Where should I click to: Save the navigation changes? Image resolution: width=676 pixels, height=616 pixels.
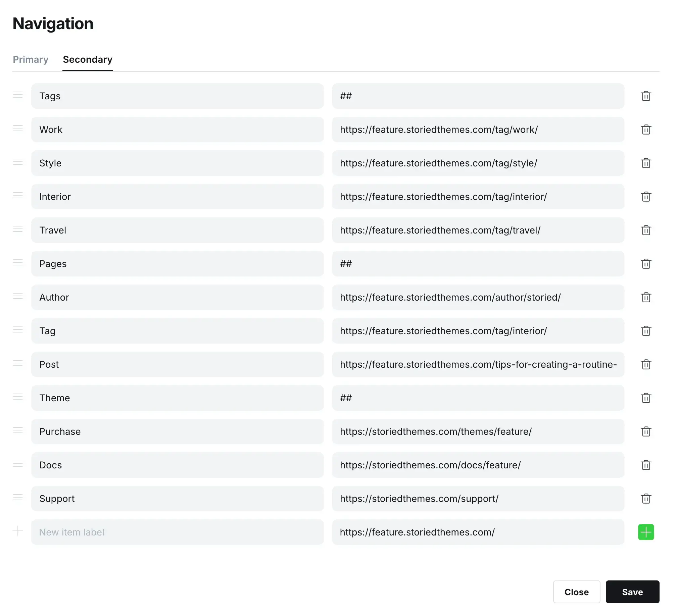632,592
